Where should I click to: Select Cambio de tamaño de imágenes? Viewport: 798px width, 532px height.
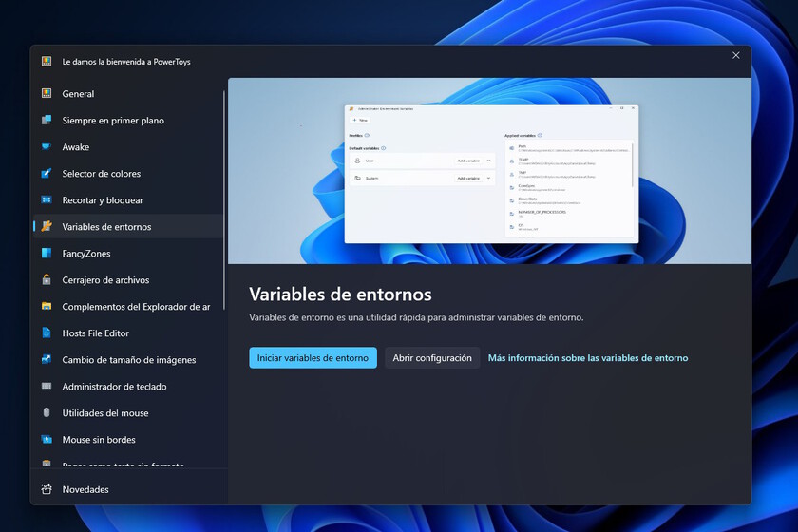point(127,359)
